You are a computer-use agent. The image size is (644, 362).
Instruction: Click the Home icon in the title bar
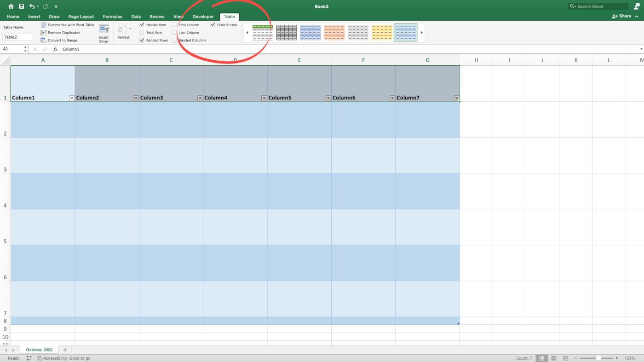(x=11, y=6)
